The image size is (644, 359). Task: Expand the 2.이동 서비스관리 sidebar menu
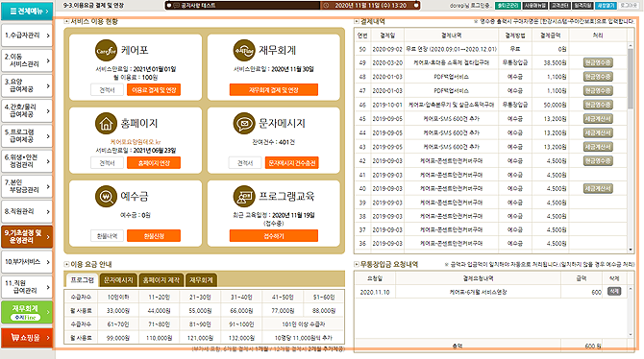(x=27, y=60)
